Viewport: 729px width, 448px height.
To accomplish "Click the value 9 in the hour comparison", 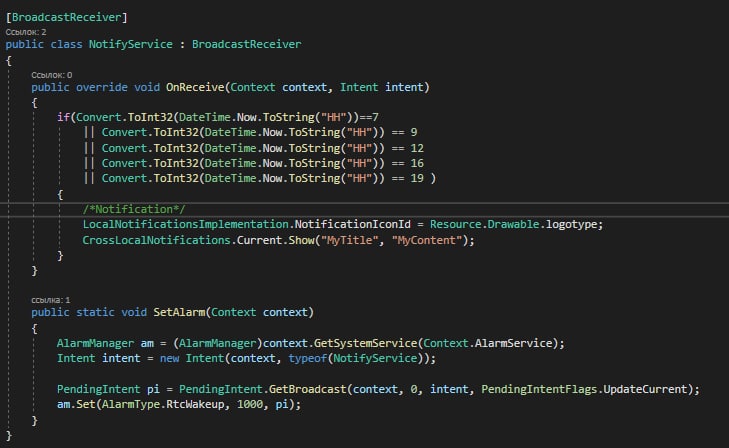I will point(414,132).
